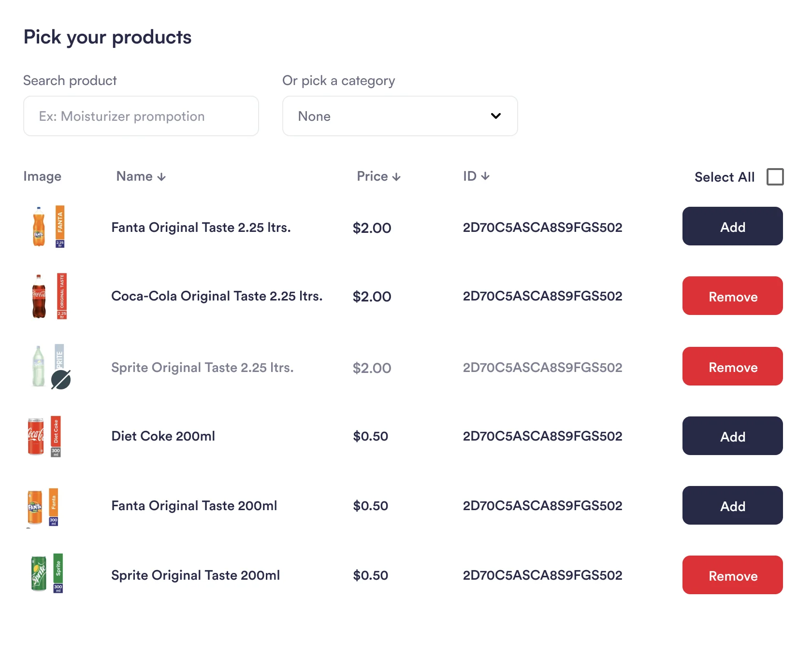Click the hidden-eye icon on Sprite 2.25 image
812x657 pixels.
[x=61, y=380]
